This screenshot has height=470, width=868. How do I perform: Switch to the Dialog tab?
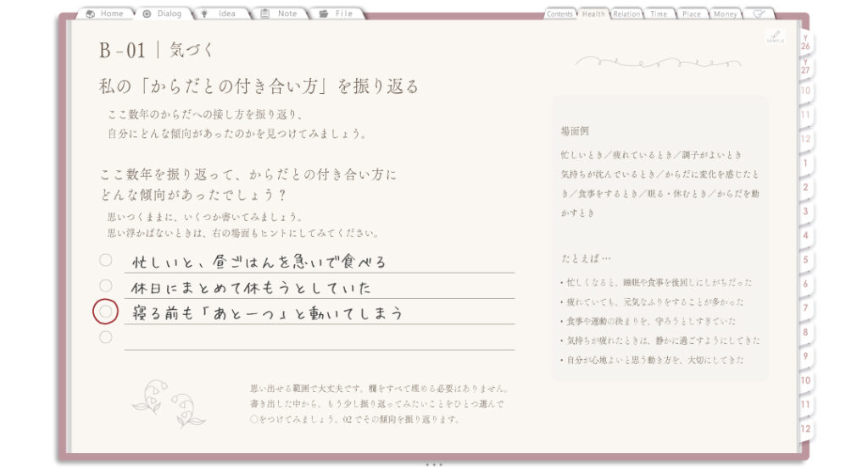(x=162, y=14)
